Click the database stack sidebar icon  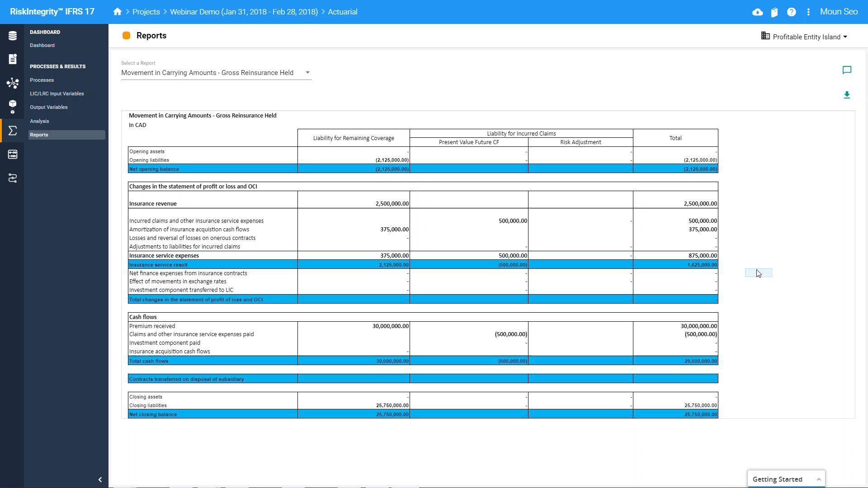(x=13, y=36)
